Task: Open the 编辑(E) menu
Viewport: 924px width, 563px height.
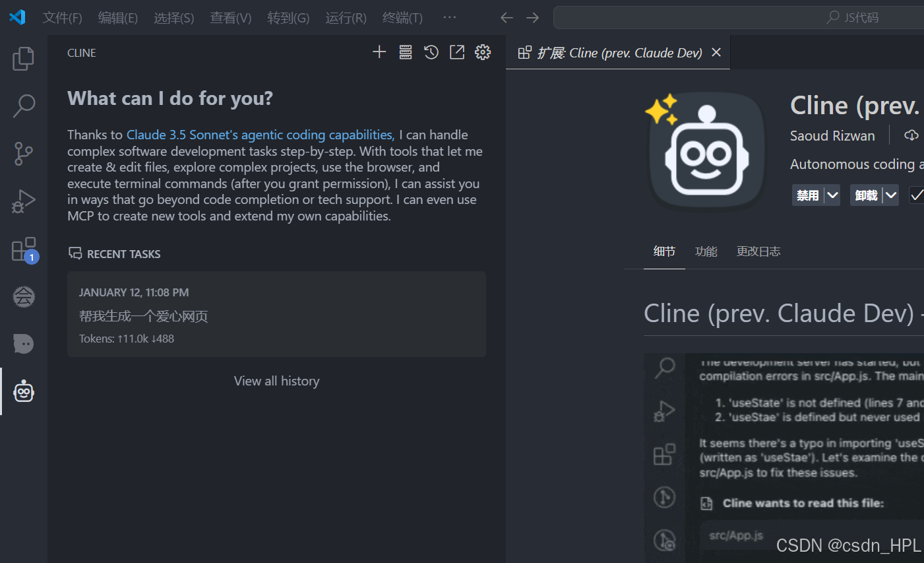Action: coord(118,18)
